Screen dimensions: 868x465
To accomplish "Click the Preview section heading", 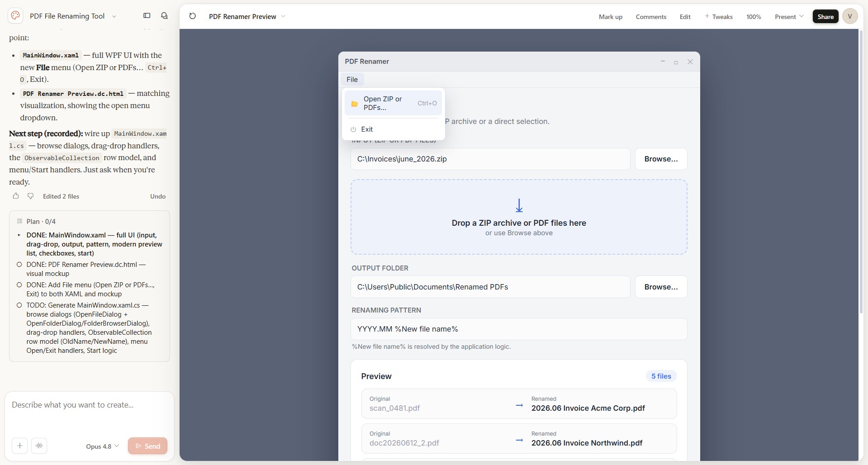I will click(376, 376).
